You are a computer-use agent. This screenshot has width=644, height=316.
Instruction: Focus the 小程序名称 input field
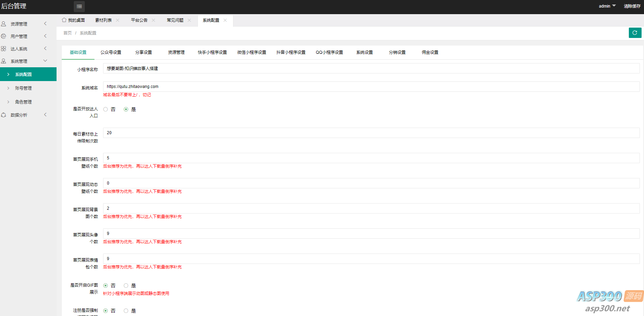click(371, 68)
